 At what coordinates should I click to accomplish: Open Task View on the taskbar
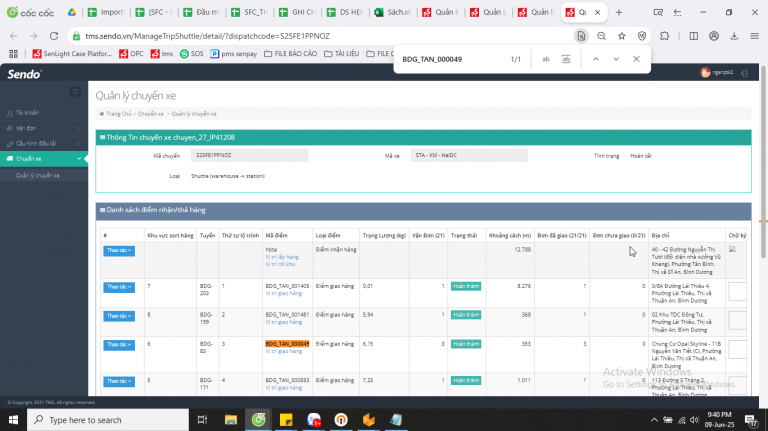tap(202, 420)
